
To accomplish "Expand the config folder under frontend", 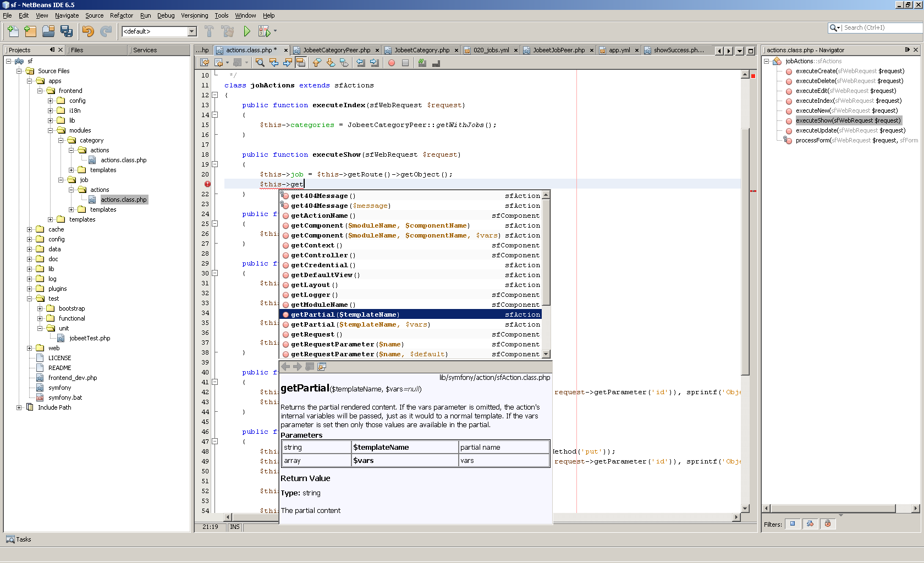I will [51, 101].
